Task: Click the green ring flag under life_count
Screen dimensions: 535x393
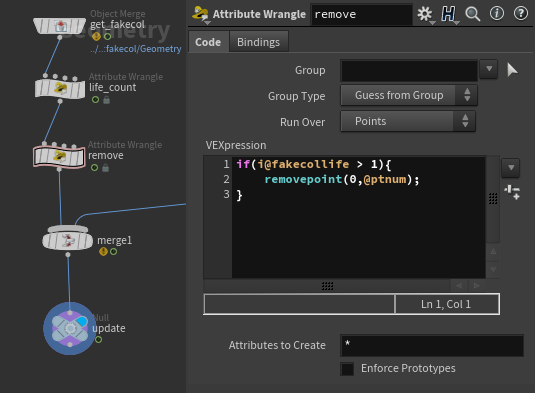Action: [96, 100]
